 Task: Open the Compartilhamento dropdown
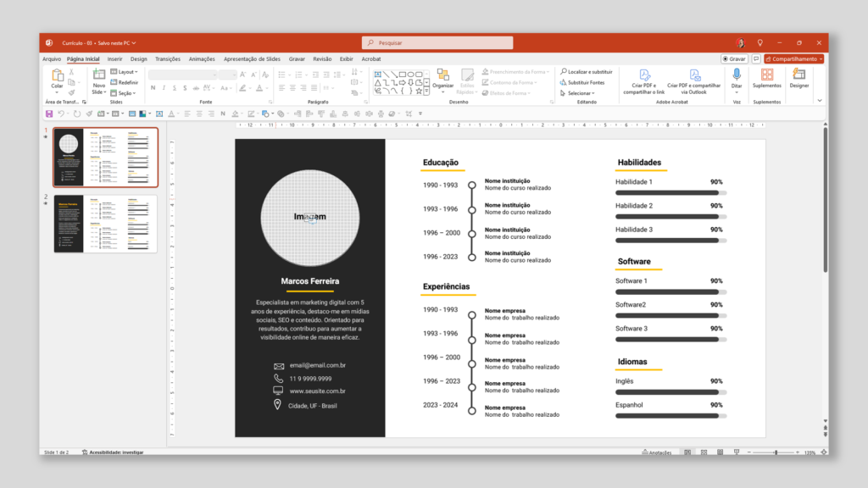pyautogui.click(x=795, y=58)
